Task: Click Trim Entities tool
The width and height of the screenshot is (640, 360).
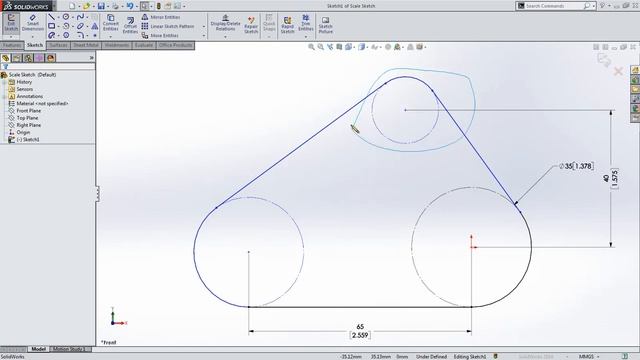Action: point(306,22)
